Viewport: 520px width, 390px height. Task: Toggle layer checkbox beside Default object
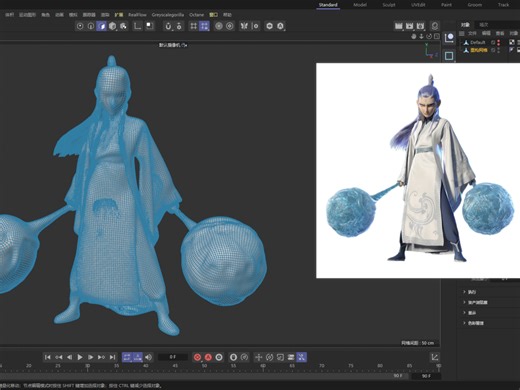(493, 42)
